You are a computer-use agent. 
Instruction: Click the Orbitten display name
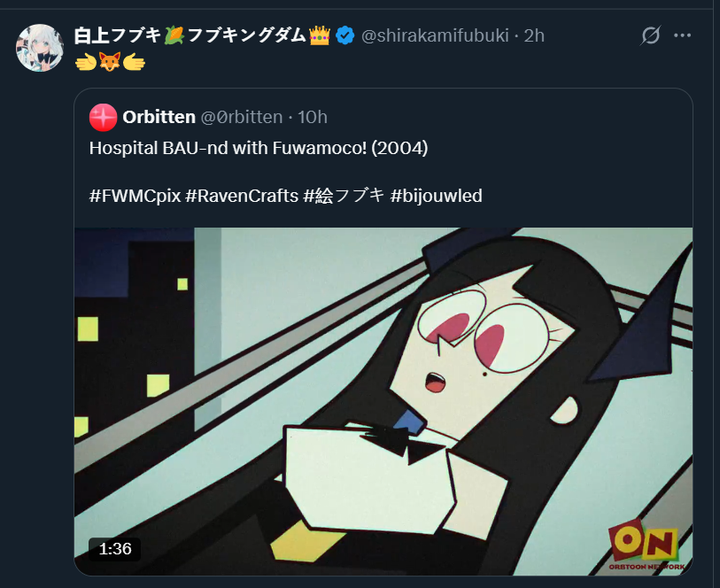[159, 117]
